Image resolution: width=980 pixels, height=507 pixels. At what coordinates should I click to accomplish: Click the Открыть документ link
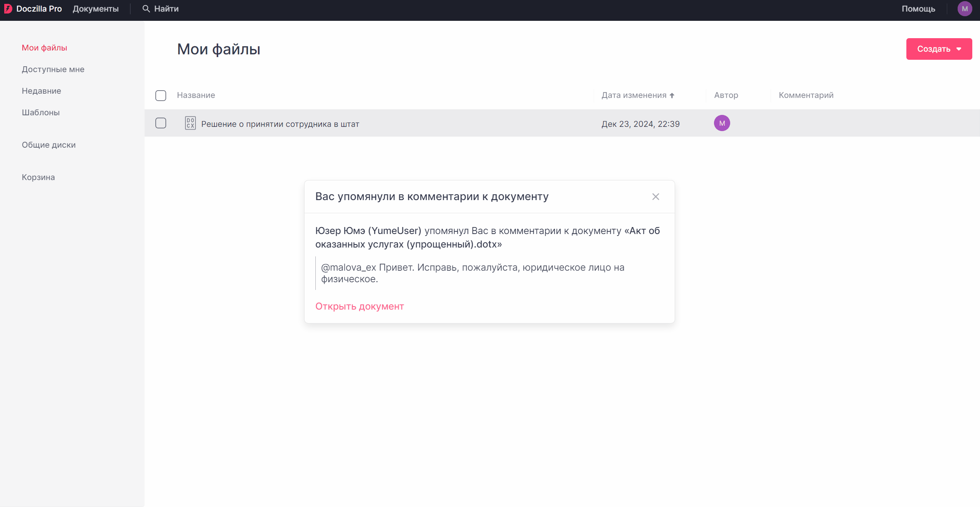click(x=359, y=307)
